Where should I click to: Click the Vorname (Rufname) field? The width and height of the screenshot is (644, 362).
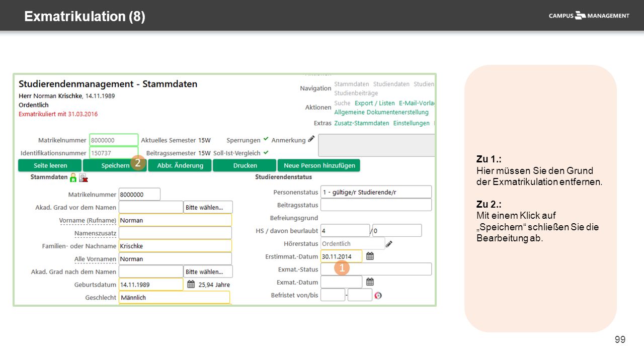point(175,220)
